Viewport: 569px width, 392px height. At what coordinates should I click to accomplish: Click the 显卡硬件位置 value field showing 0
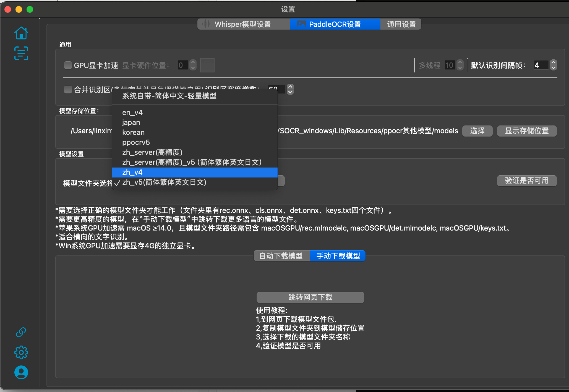pyautogui.click(x=183, y=65)
